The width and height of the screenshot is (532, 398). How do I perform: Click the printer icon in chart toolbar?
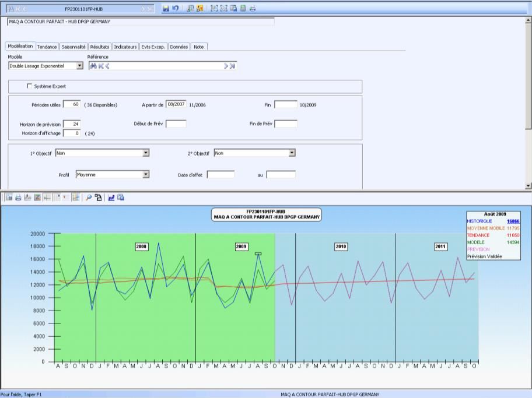[x=18, y=198]
